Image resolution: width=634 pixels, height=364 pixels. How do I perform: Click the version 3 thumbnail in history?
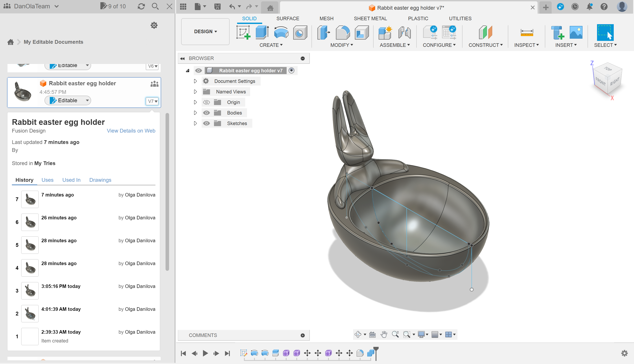30,291
